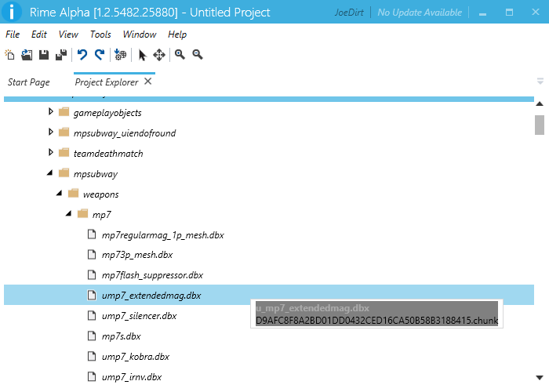Click file icon beside ump7_irnv.dbx
This screenshot has height=392, width=549.
[x=92, y=376]
